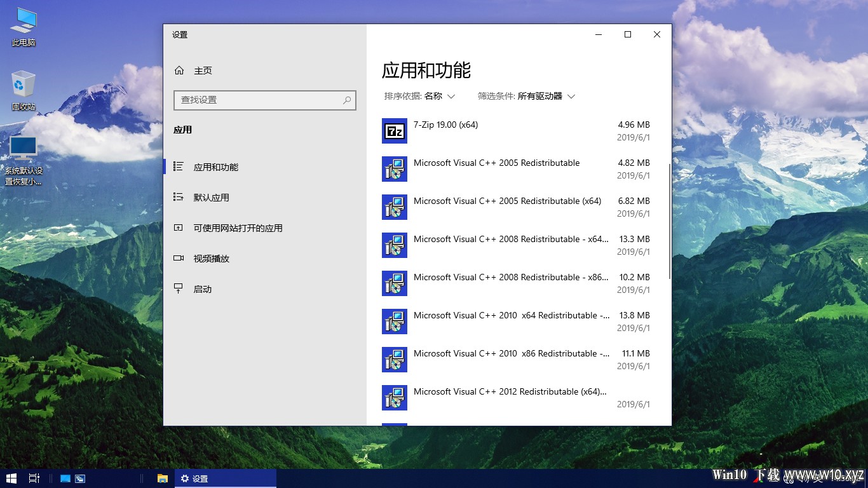This screenshot has height=488, width=868.
Task: Click the 4.96 MB size value
Action: [634, 125]
